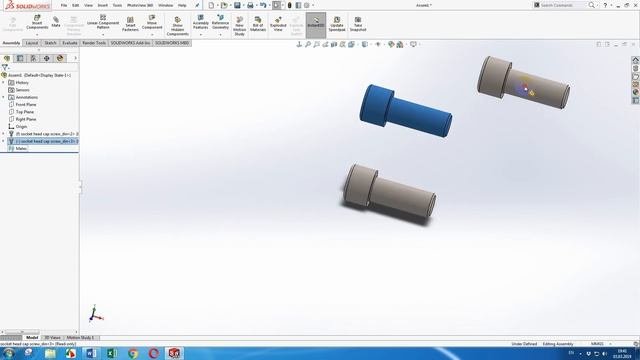The height and width of the screenshot is (360, 640).
Task: Select the blue screw model
Action: coord(406,111)
